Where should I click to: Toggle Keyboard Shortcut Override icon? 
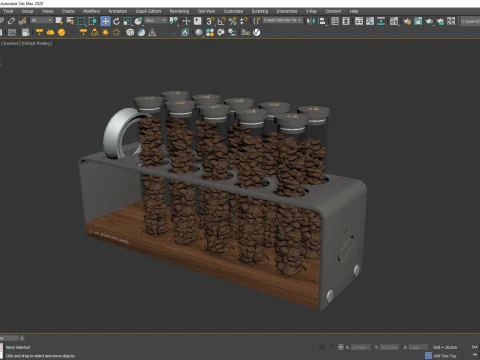coord(198,21)
